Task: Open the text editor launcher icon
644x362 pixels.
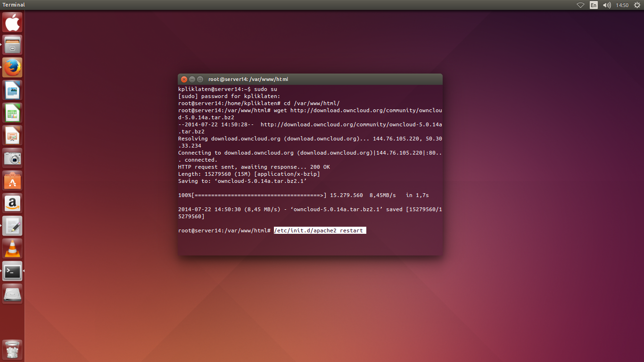Action: point(12,226)
